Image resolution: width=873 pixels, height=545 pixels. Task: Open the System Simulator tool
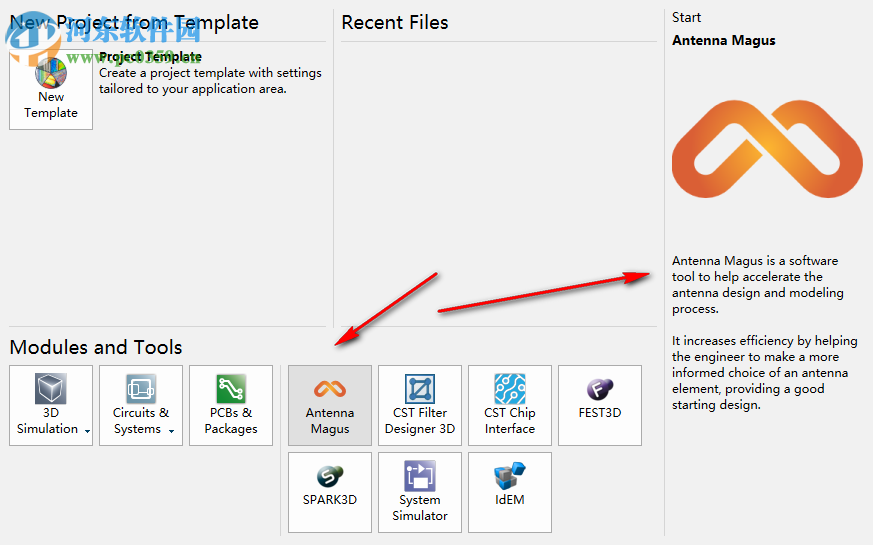(x=420, y=492)
